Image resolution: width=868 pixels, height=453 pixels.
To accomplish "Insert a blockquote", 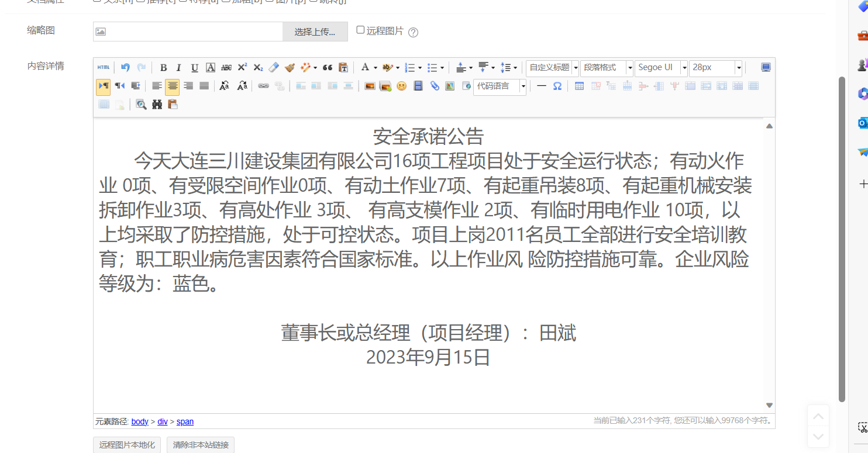I will (x=328, y=67).
